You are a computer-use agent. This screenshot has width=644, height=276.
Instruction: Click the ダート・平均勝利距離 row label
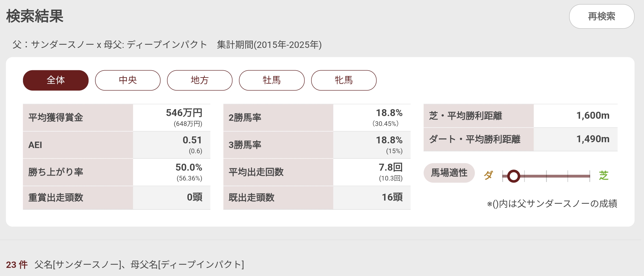coord(475,139)
